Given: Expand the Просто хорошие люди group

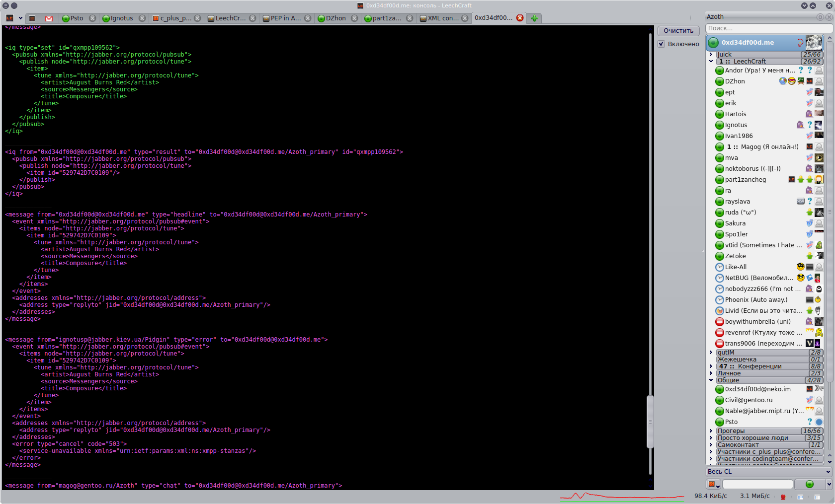Looking at the screenshot, I should coord(711,438).
